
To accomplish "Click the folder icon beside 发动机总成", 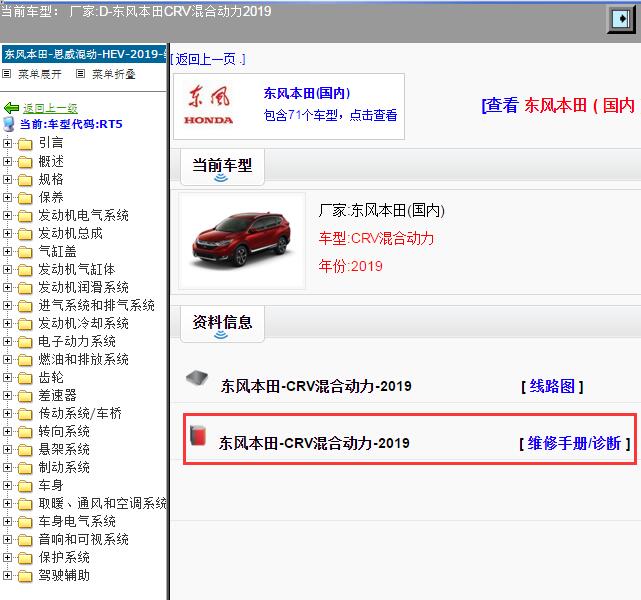I will pos(25,234).
